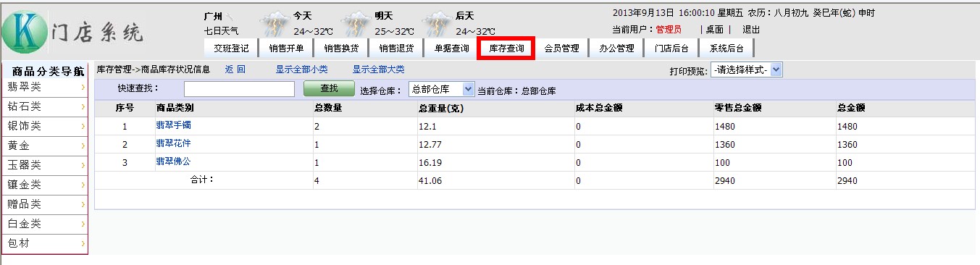This screenshot has width=980, height=265.
Task: Open the 交班登记 tab
Action: (231, 49)
